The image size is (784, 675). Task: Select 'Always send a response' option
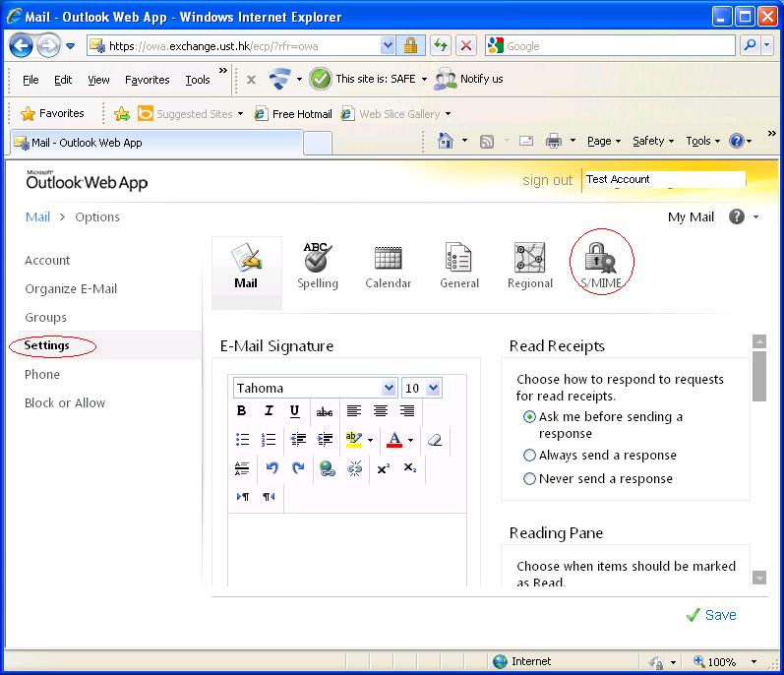coord(530,456)
